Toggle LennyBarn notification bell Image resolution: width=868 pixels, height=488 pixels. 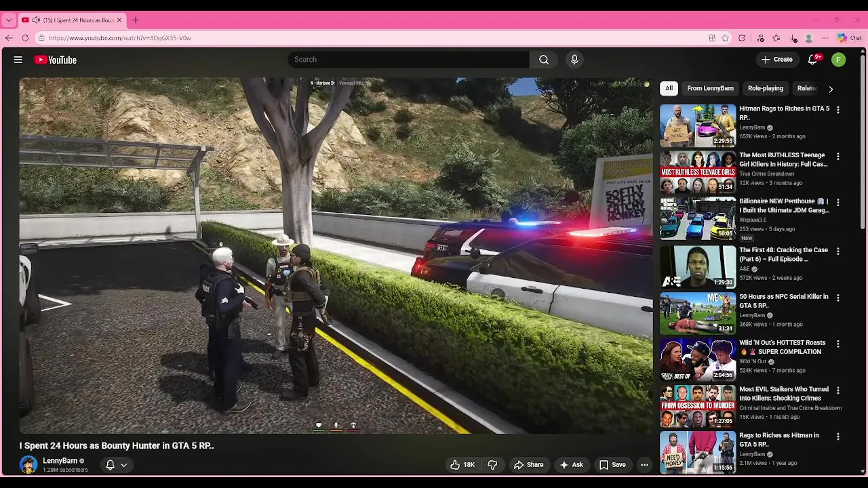[110, 465]
